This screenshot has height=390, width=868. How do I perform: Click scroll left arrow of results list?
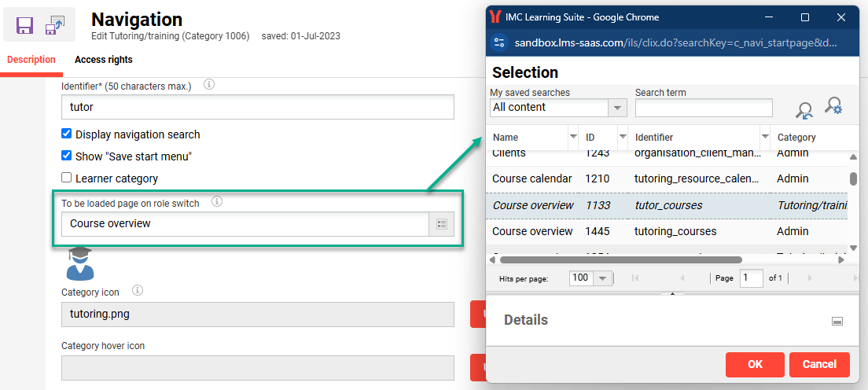(x=492, y=259)
